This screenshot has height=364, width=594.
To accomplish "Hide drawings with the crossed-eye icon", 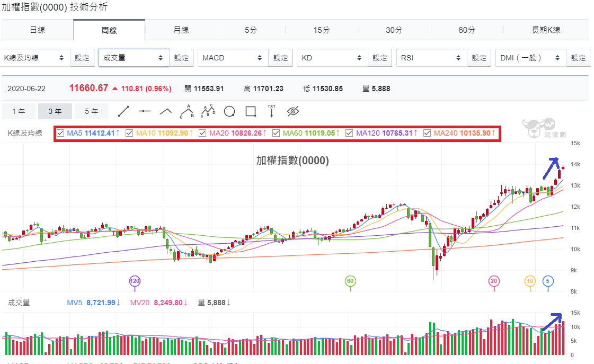I will coord(293,111).
